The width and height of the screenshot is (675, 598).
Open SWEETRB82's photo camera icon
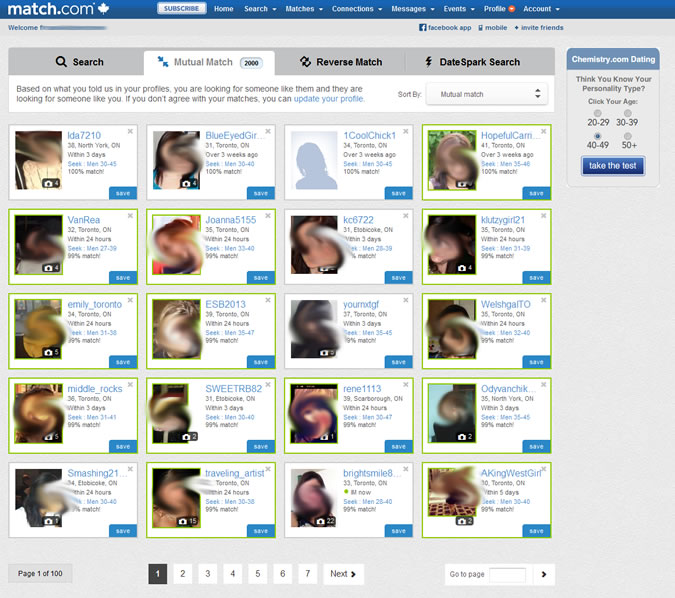pos(189,437)
